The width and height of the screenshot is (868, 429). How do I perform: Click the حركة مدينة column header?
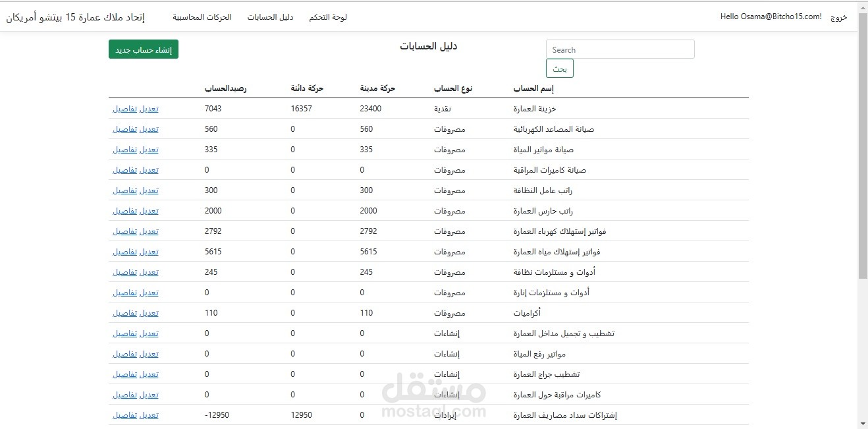[377, 88]
